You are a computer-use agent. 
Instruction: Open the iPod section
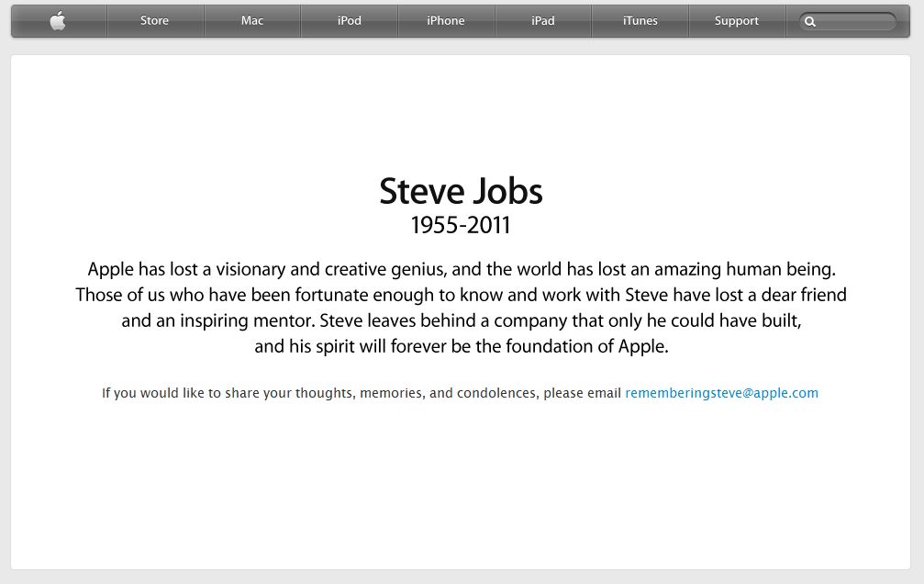coord(350,20)
